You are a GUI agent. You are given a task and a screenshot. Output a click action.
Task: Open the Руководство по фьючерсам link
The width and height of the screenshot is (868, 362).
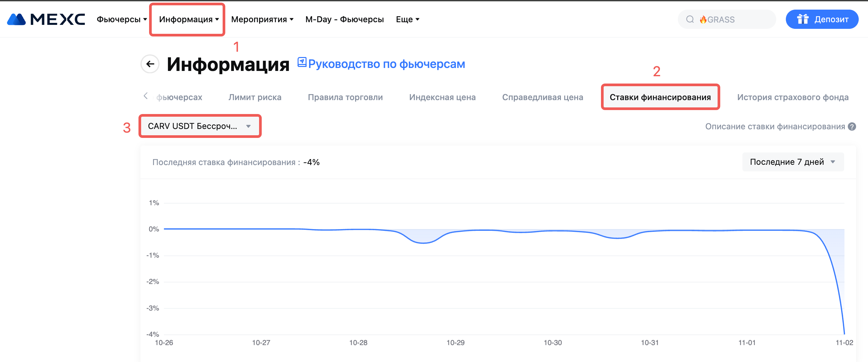387,64
